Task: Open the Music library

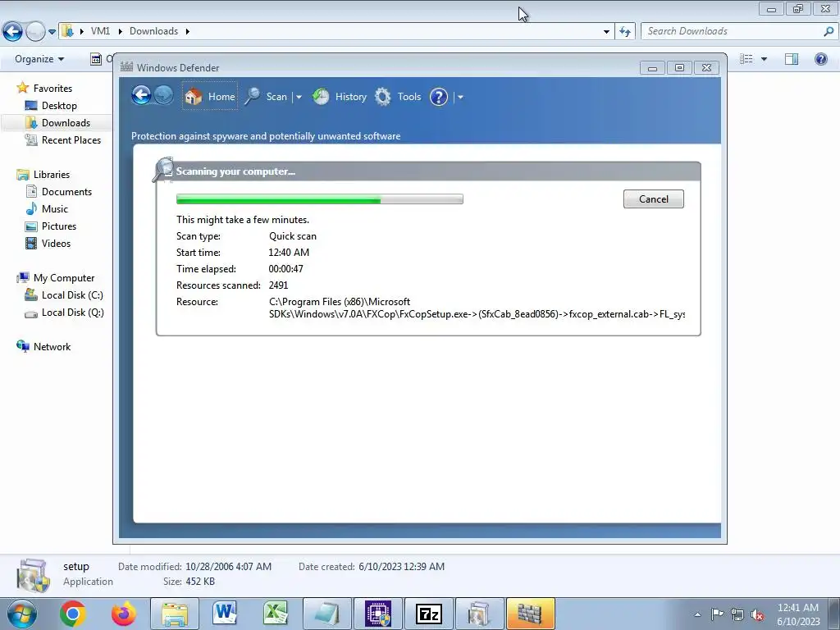Action: (55, 209)
